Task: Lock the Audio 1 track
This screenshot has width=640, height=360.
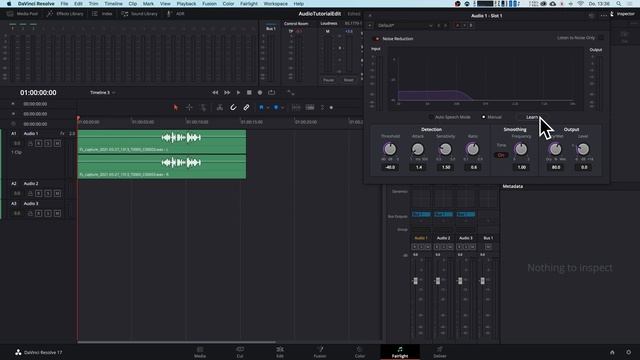Action: click(30, 143)
